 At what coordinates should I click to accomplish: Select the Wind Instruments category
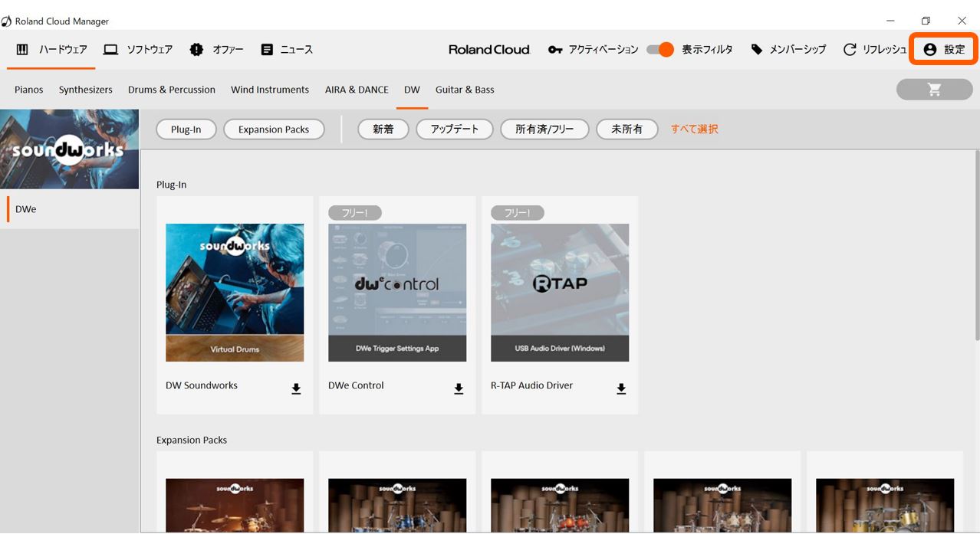[x=270, y=90]
